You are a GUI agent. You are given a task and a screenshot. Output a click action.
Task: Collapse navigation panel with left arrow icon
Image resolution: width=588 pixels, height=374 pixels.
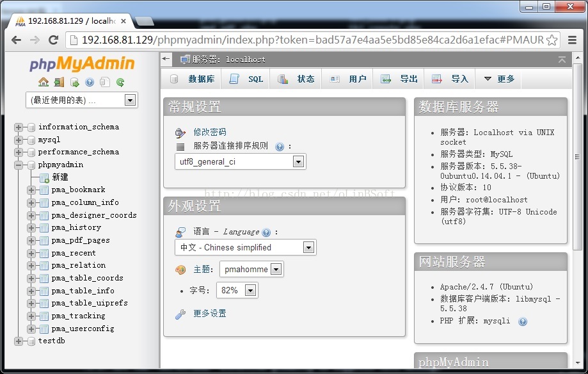coord(166,59)
